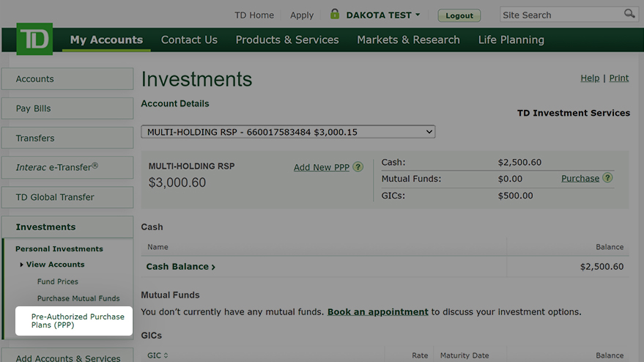The height and width of the screenshot is (362, 644).
Task: Open Purchase Mutual Funds in sidebar
Action: click(78, 298)
